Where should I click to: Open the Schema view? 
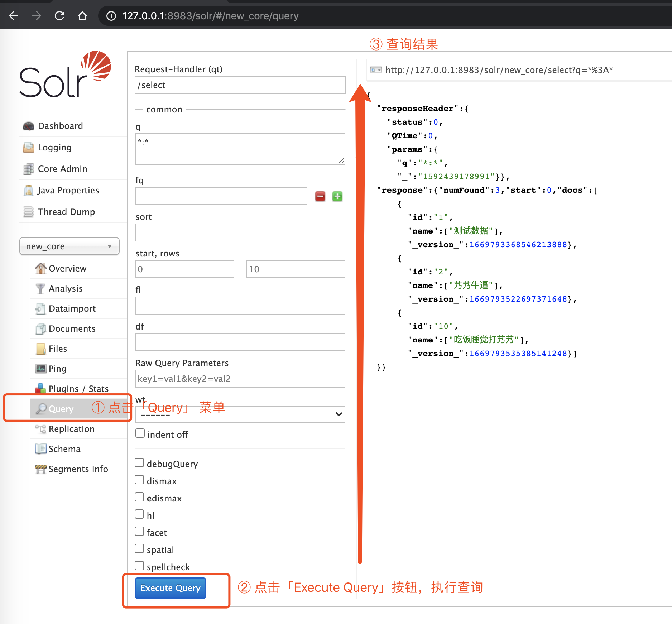pyautogui.click(x=64, y=448)
